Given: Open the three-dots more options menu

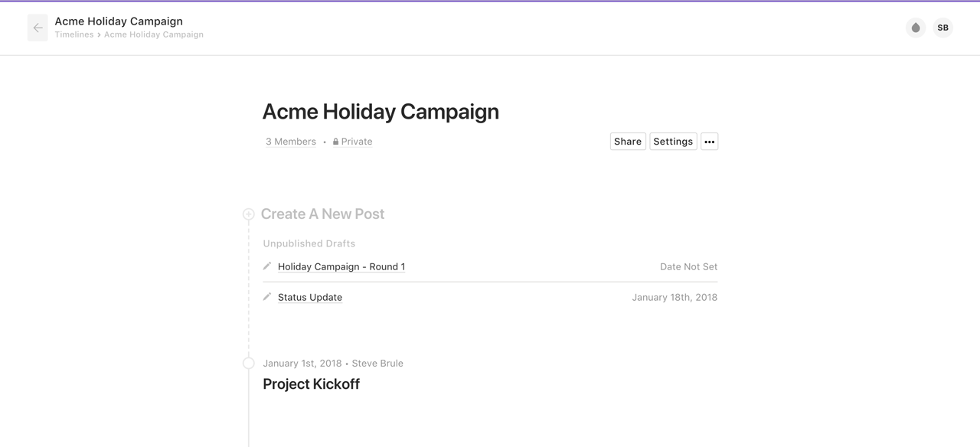Looking at the screenshot, I should coord(710,142).
